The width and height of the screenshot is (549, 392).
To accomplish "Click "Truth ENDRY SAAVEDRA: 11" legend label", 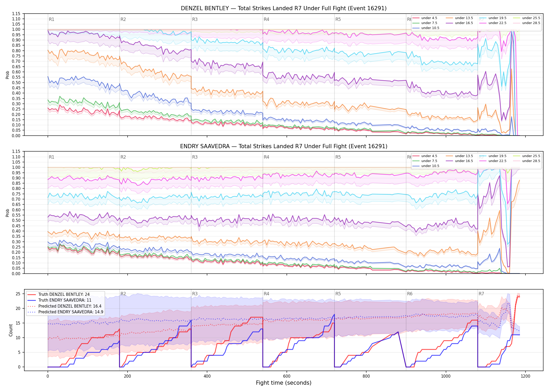I will [65, 300].
